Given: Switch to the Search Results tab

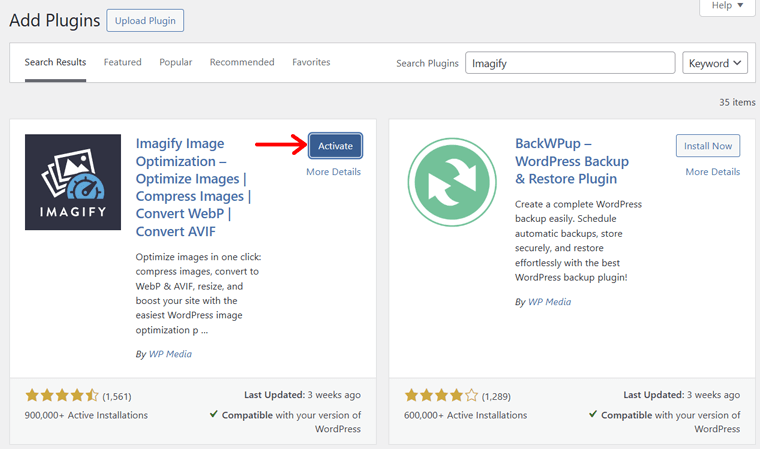Looking at the screenshot, I should tap(55, 62).
